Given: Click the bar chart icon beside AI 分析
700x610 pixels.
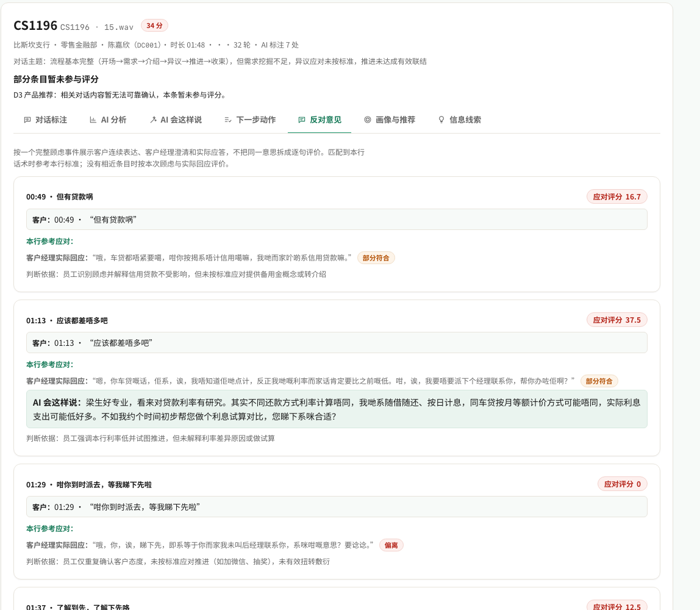Looking at the screenshot, I should tap(93, 120).
